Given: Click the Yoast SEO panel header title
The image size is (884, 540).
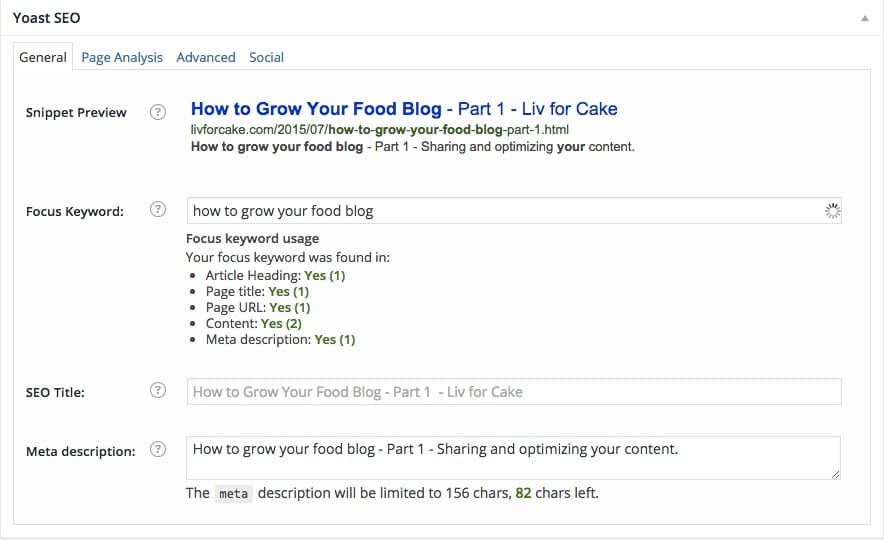Looking at the screenshot, I should (47, 18).
